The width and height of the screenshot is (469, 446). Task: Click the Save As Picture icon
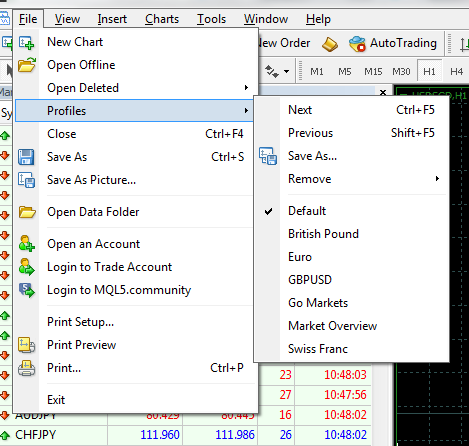27,180
